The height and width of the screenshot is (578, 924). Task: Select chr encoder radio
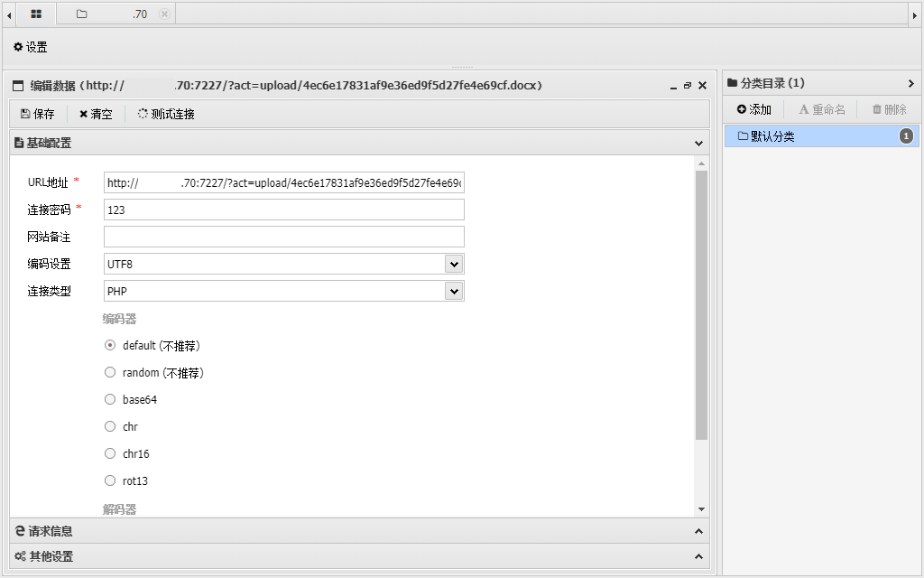pyautogui.click(x=109, y=426)
